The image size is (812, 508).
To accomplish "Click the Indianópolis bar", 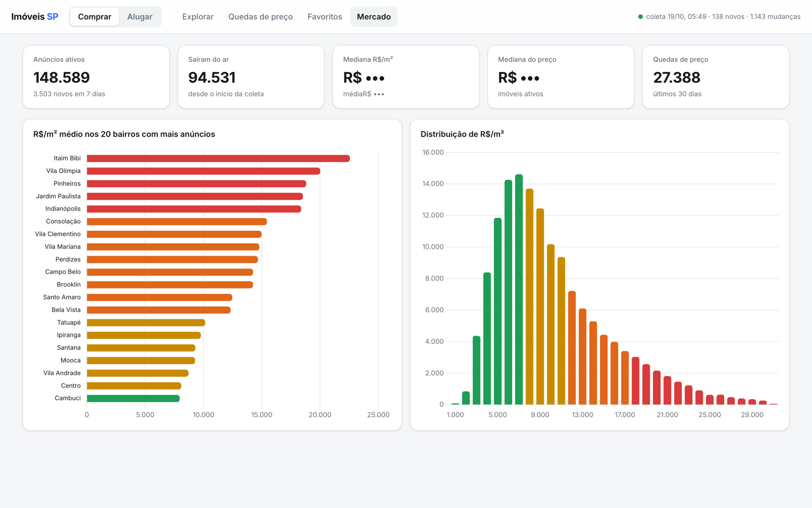I will coord(194,209).
